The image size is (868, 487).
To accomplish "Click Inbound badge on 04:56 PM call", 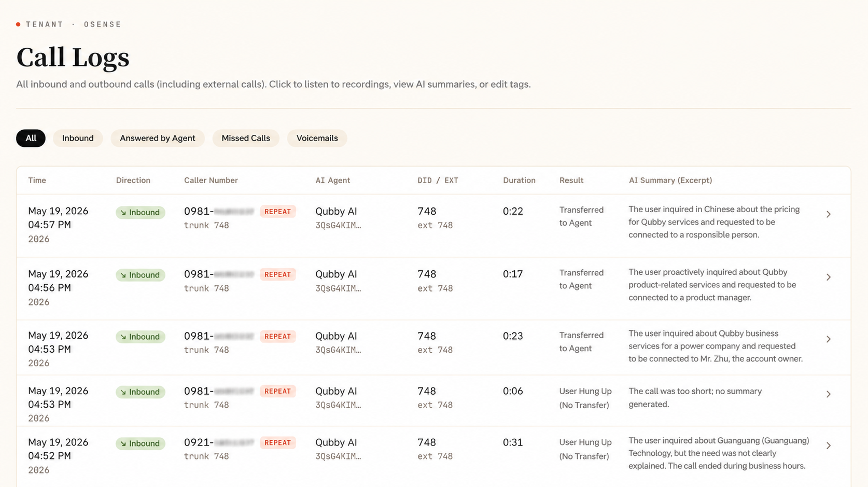I will (x=141, y=275).
